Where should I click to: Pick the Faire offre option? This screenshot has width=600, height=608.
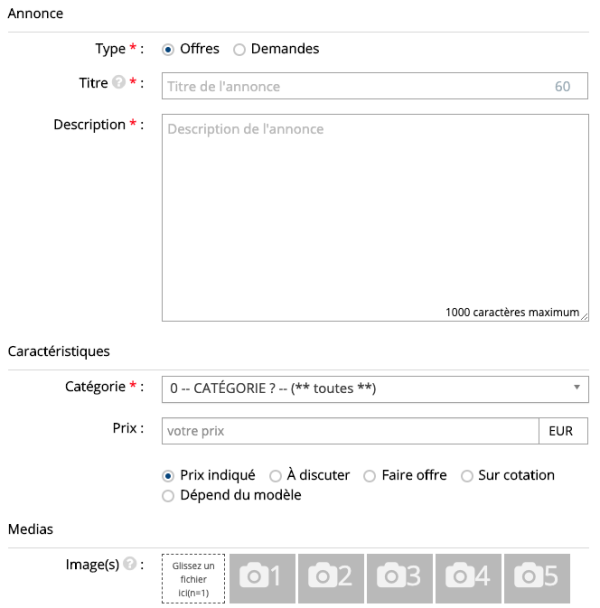click(370, 476)
